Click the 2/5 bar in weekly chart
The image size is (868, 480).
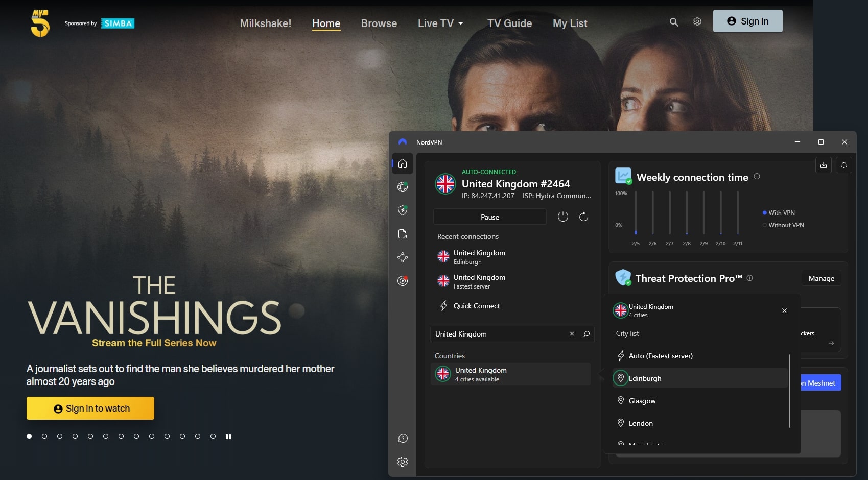pos(636,212)
